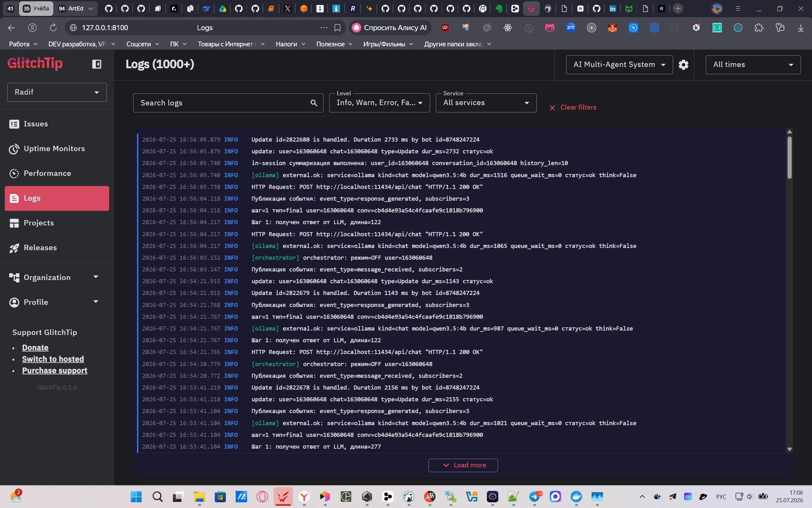
Task: Click the Performance sidebar icon
Action: [14, 174]
